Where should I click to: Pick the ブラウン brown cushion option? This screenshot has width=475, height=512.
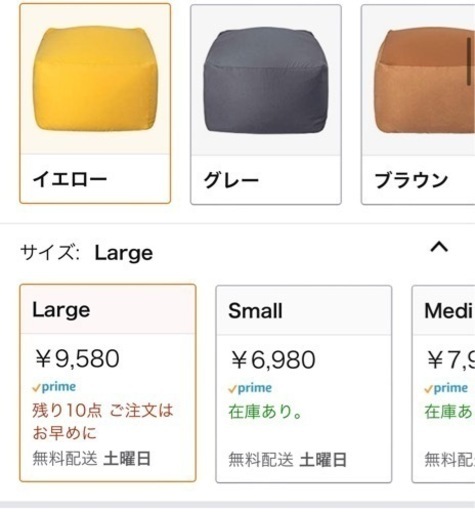418,104
